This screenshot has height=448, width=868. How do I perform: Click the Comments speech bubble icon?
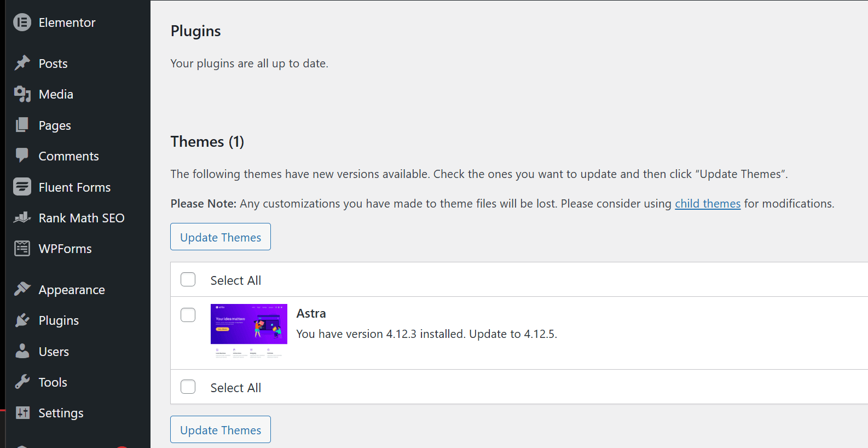(x=22, y=156)
